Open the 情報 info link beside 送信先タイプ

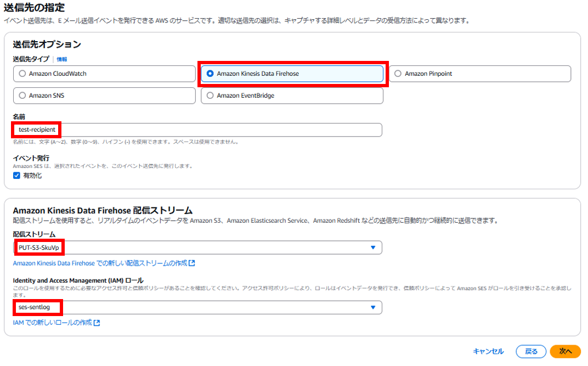(62, 59)
